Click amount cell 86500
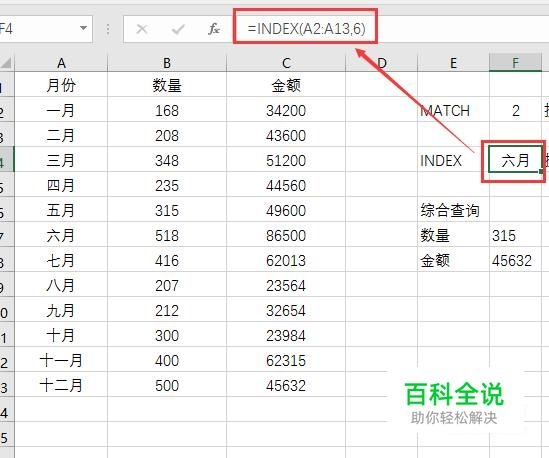The width and height of the screenshot is (549, 458). (286, 235)
